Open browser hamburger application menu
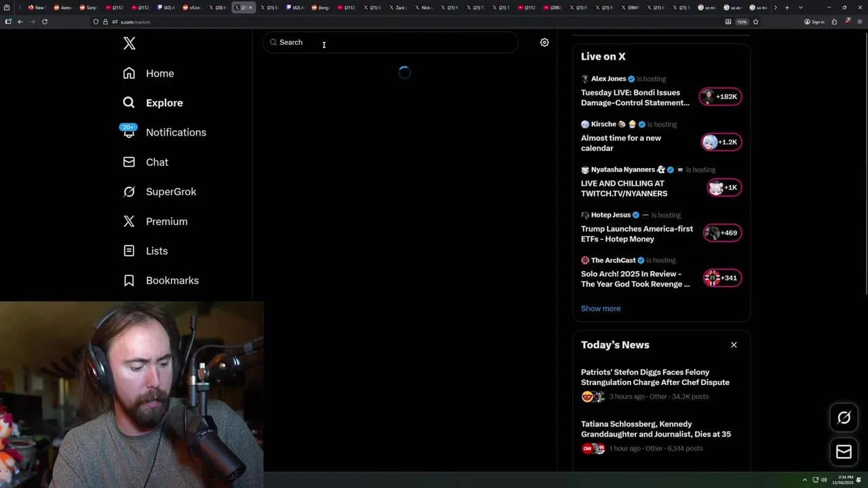This screenshot has height=488, width=868. pos(860,22)
